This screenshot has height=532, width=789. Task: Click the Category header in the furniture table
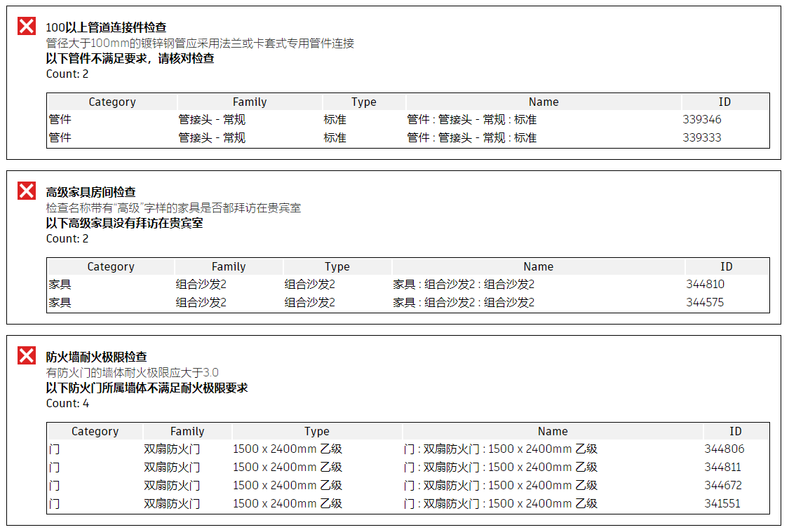click(111, 266)
